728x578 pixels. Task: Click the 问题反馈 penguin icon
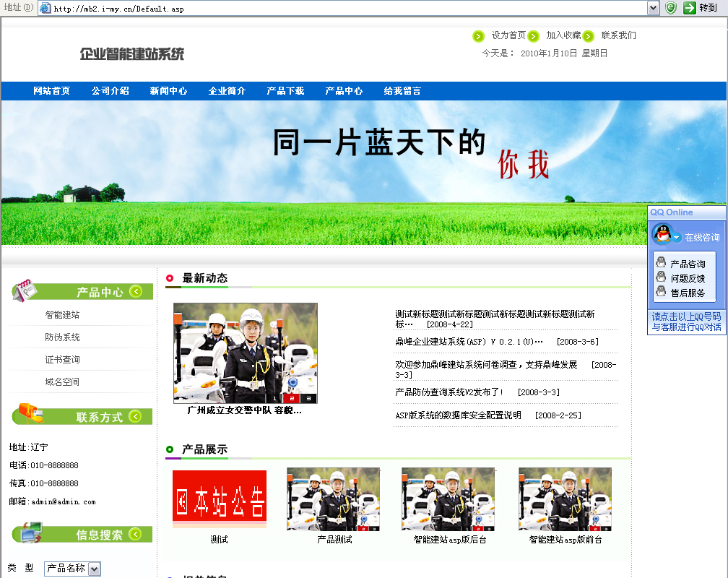[661, 277]
